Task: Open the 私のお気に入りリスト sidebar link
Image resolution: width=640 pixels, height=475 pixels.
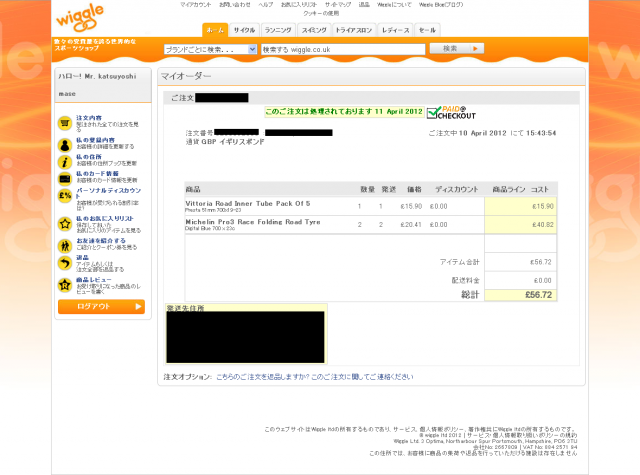Action: (105, 219)
